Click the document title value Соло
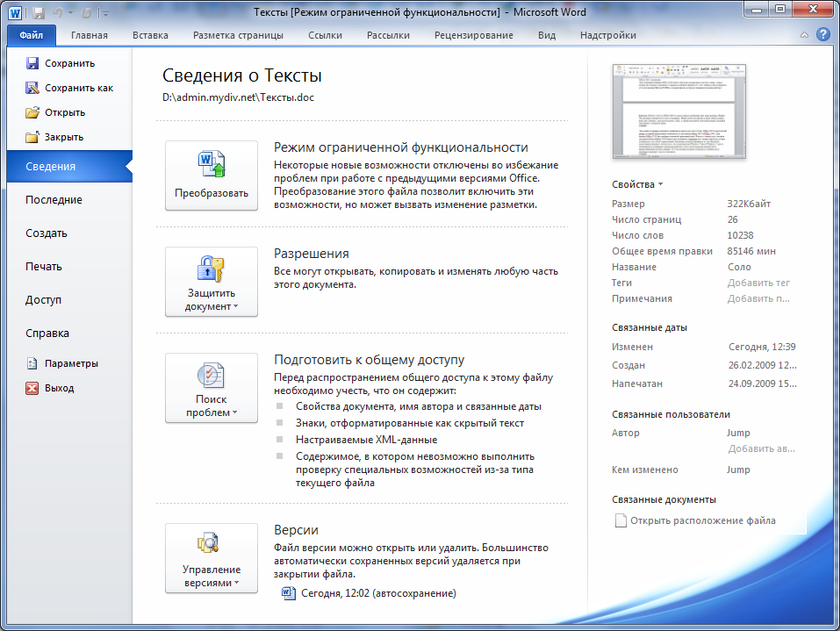Image resolution: width=840 pixels, height=631 pixels. pyautogui.click(x=739, y=267)
